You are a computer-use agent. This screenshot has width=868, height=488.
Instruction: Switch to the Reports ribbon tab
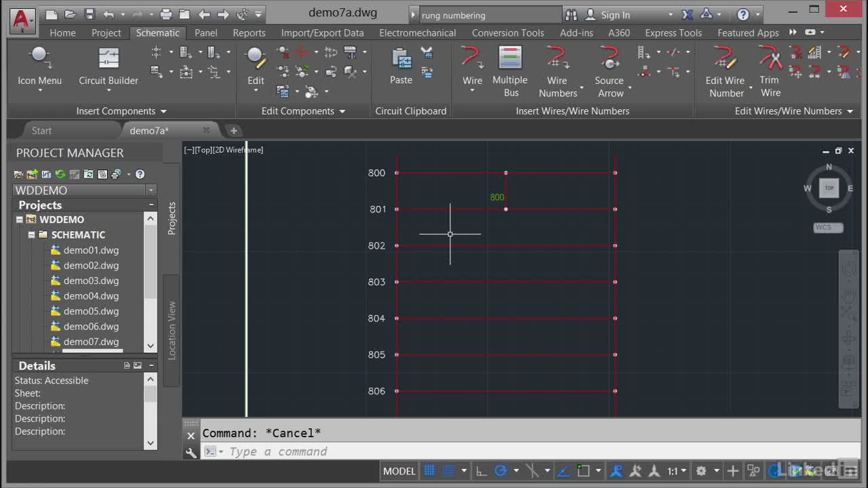(249, 33)
